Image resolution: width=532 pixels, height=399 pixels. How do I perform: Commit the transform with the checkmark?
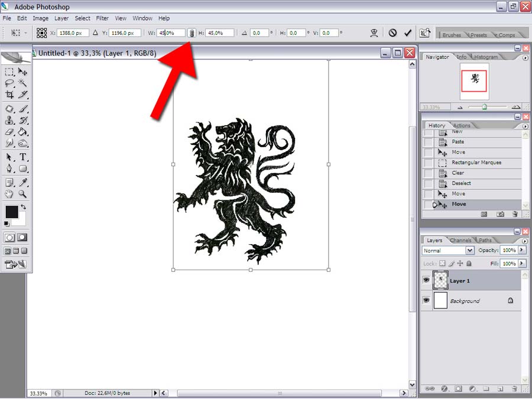click(x=408, y=33)
